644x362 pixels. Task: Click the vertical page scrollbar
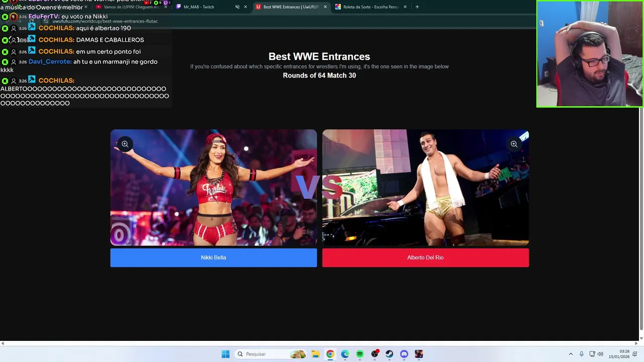point(641,218)
